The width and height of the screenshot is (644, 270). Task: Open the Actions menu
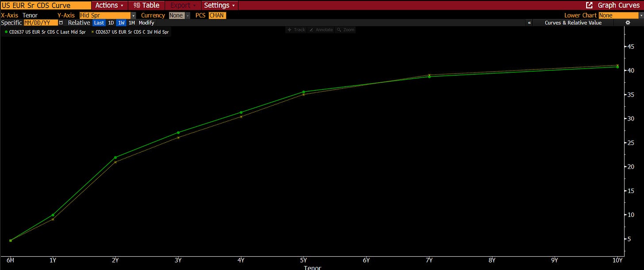point(110,5)
